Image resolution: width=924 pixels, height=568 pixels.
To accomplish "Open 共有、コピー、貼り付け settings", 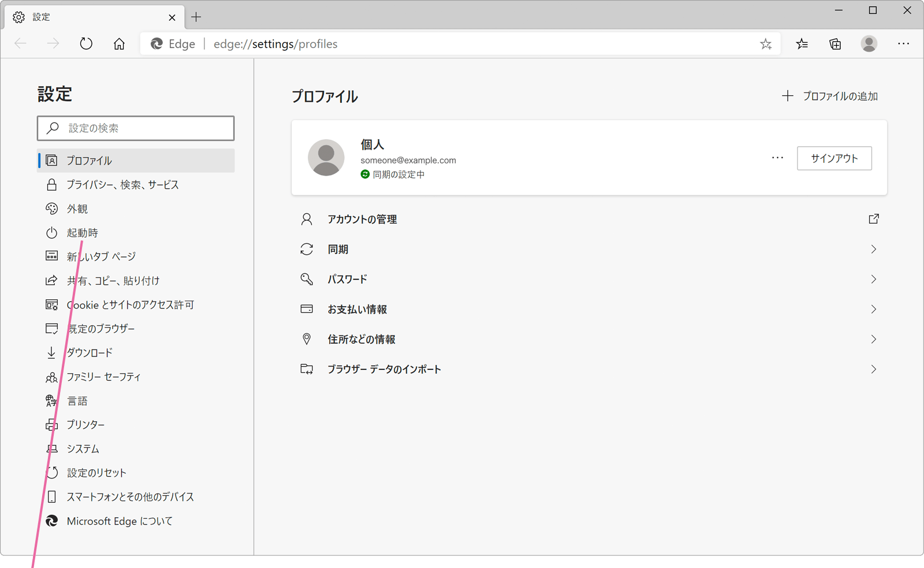I will [136, 281].
